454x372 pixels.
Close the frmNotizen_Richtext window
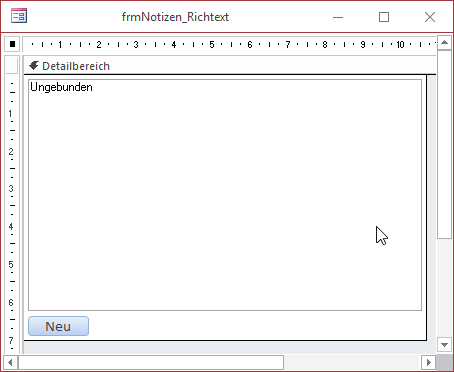tap(430, 17)
